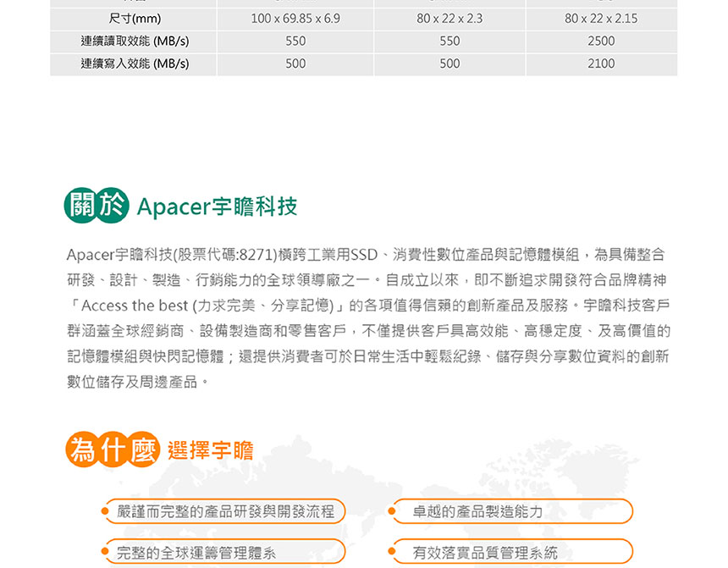The height and width of the screenshot is (568, 728).
Task: Click the 尺寸(mm) row label
Action: click(135, 19)
